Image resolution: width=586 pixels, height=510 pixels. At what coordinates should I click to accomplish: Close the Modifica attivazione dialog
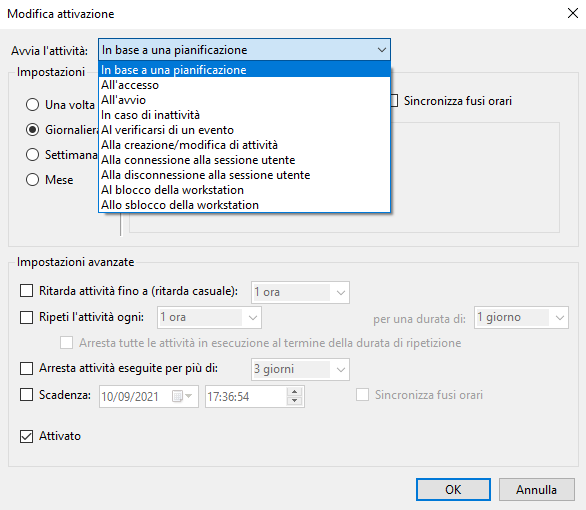[573, 13]
